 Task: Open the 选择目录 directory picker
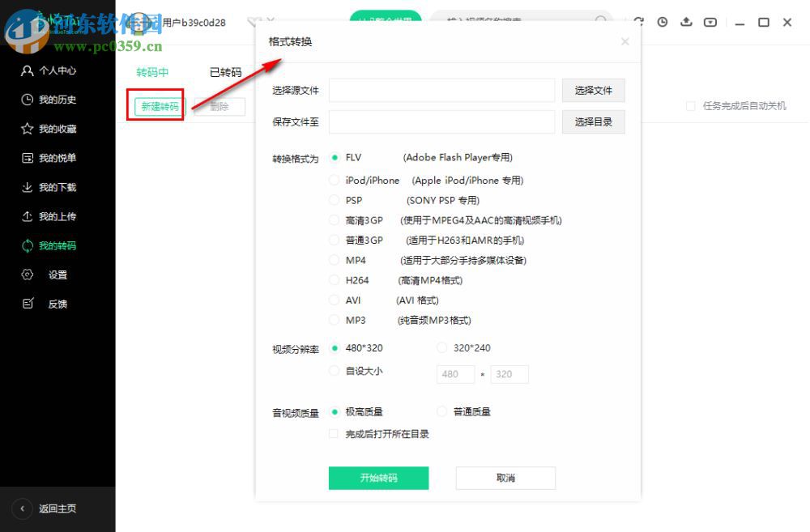pos(593,121)
